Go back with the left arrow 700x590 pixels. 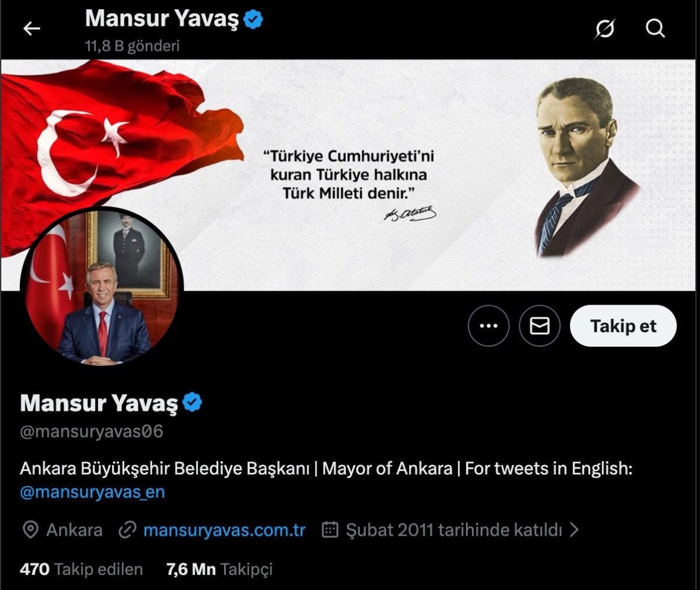[x=32, y=28]
